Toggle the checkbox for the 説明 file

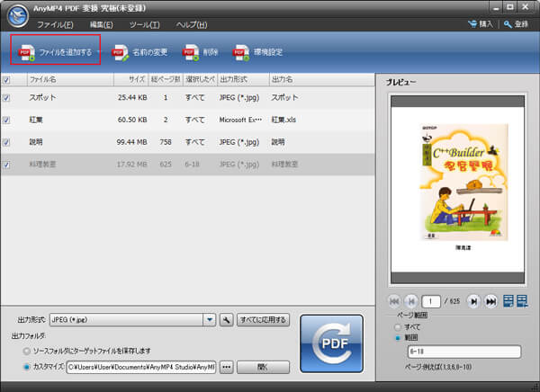coord(7,141)
